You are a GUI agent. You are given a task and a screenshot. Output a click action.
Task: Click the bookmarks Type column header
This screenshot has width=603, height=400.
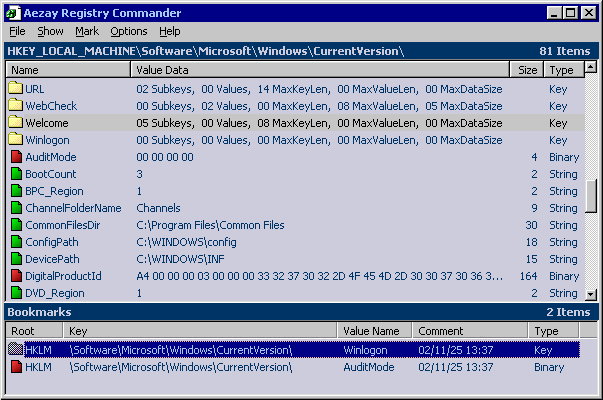click(x=553, y=331)
